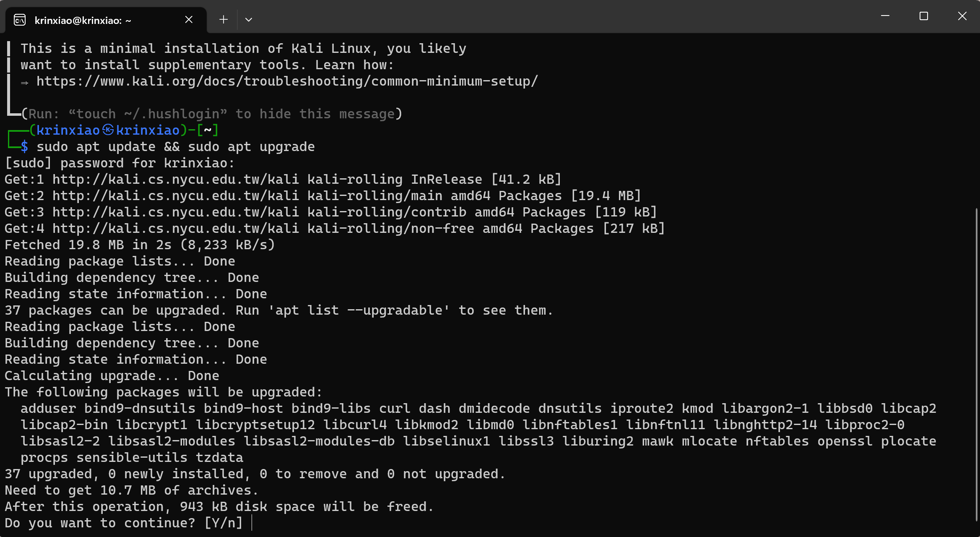980x537 pixels.
Task: Open a new tab with plus button
Action: [224, 20]
